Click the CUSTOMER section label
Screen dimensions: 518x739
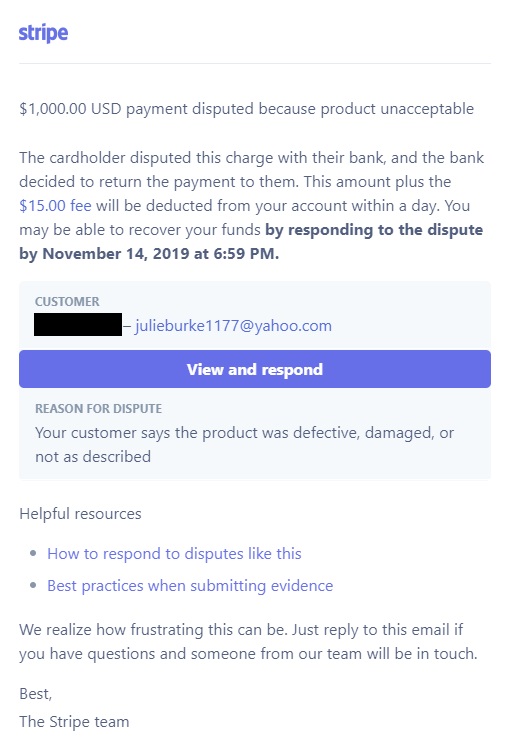point(67,302)
